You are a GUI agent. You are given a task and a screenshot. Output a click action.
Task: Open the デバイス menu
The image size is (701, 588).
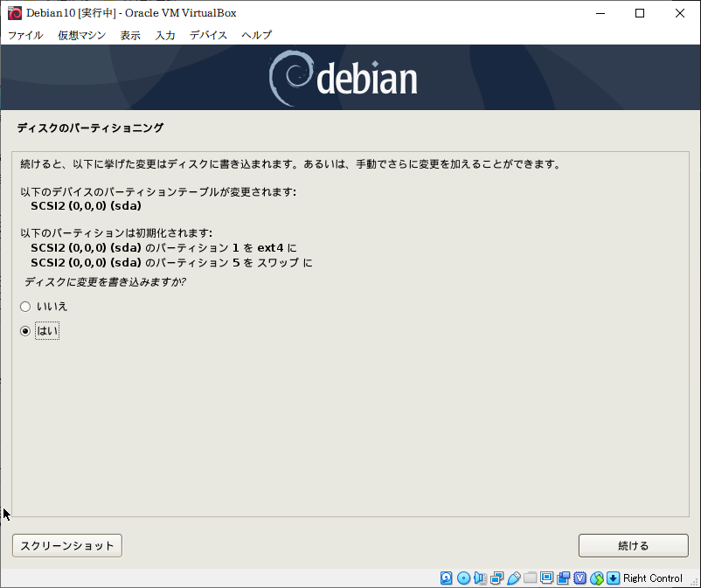tap(208, 35)
